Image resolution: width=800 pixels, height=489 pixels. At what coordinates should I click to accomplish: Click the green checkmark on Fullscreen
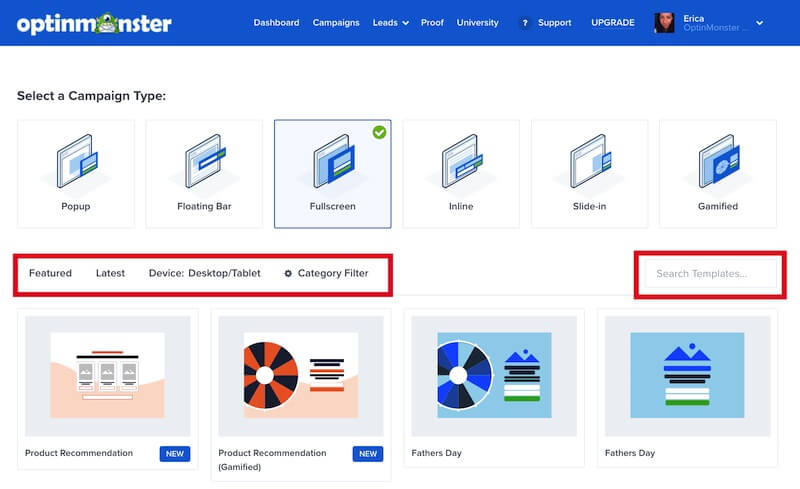click(x=379, y=132)
